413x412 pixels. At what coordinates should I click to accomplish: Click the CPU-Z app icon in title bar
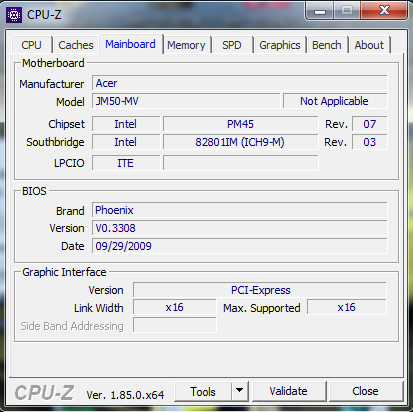tap(14, 15)
